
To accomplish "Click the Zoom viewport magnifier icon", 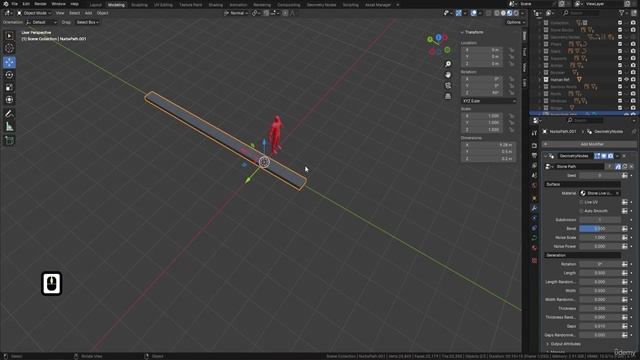I will [x=448, y=64].
